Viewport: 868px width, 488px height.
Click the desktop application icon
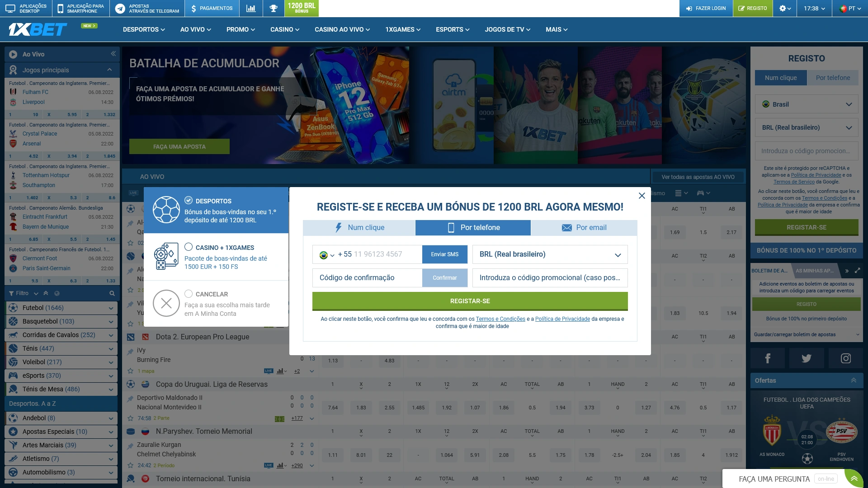point(13,8)
